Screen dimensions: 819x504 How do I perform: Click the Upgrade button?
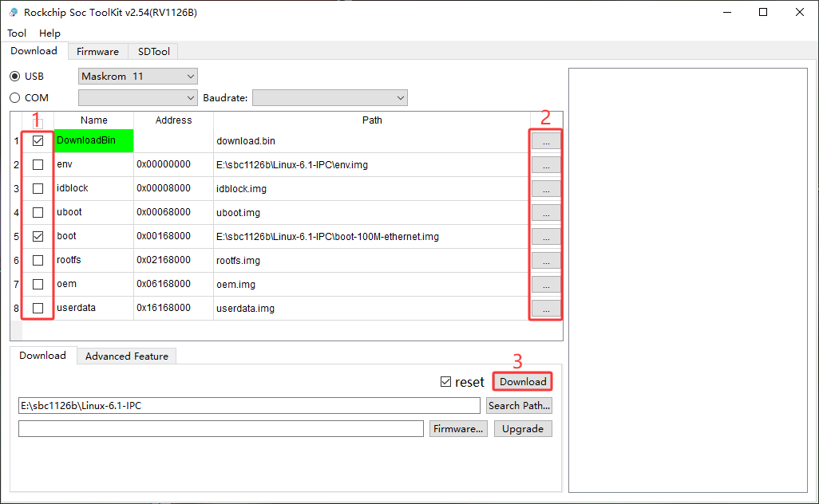tap(523, 428)
